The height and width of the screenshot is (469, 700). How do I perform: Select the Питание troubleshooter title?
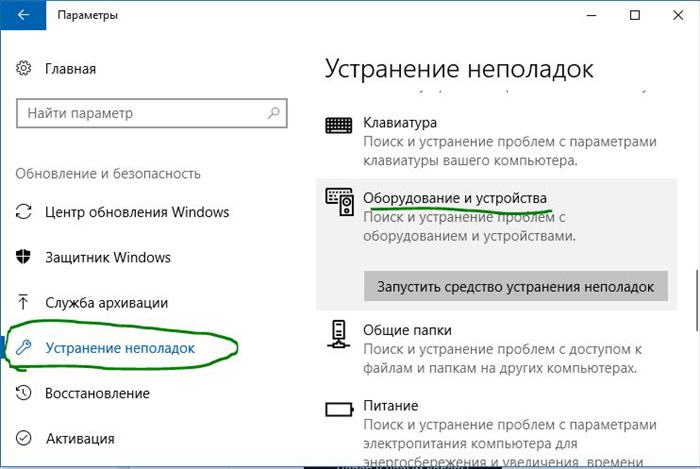(x=391, y=406)
